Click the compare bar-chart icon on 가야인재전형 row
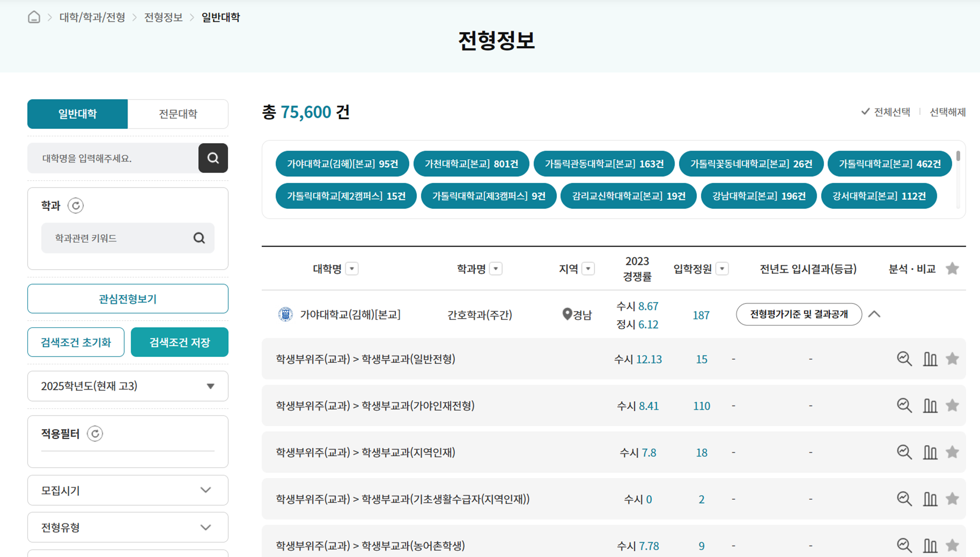980x557 pixels. coord(930,405)
